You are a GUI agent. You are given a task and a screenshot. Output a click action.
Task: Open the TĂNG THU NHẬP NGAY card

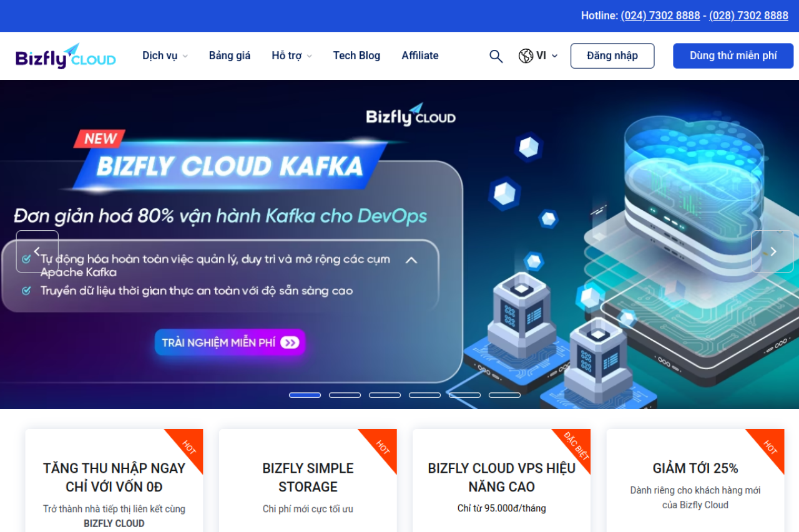(x=114, y=480)
